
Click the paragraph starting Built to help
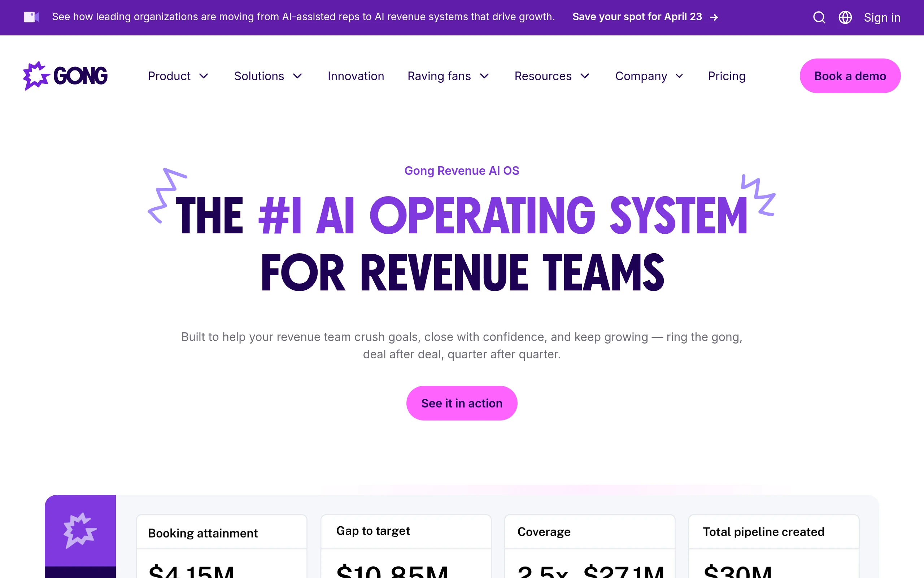(x=462, y=345)
